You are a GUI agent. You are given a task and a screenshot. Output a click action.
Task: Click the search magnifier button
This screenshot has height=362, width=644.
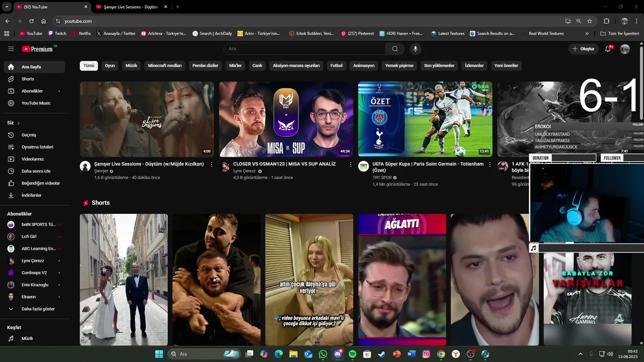click(x=395, y=49)
